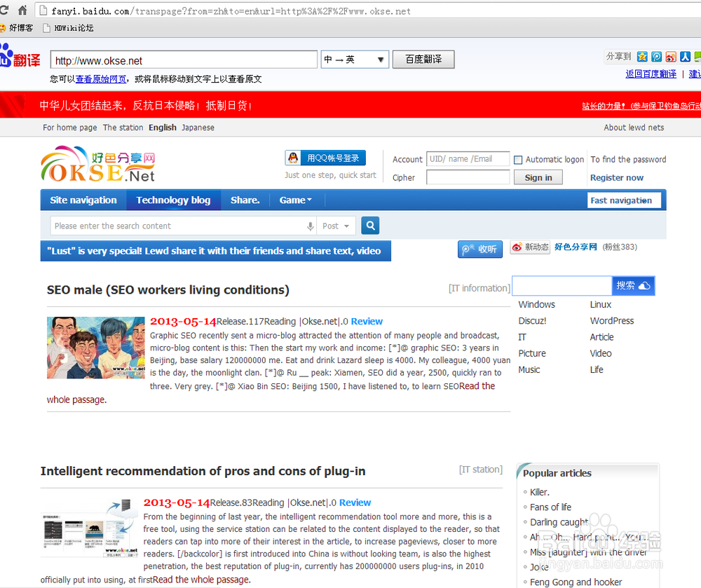Click the Account UID/name/Email field
Screen dimensions: 701x588
(x=468, y=158)
